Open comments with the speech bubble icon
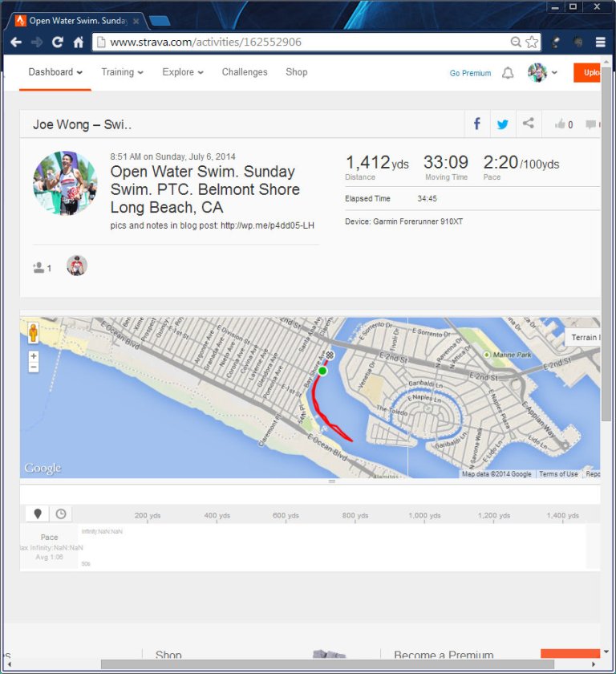616x674 pixels. [590, 124]
